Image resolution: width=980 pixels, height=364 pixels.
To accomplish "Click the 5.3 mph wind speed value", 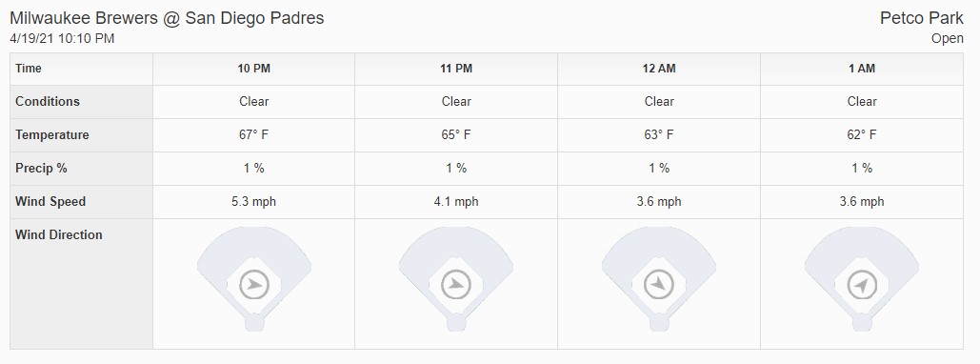I will click(253, 202).
